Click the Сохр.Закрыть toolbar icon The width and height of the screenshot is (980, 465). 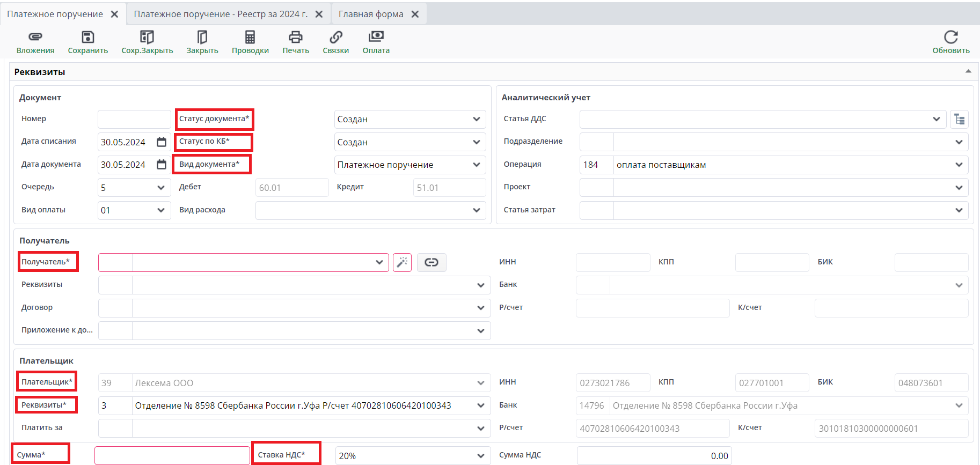pos(147,37)
